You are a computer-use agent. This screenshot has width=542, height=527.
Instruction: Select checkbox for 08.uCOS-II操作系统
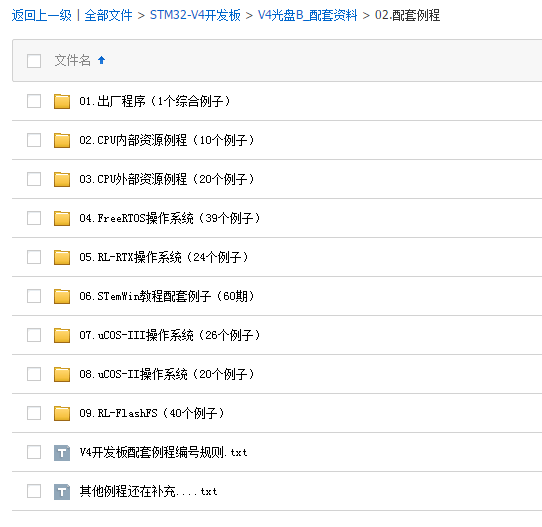pyautogui.click(x=34, y=374)
